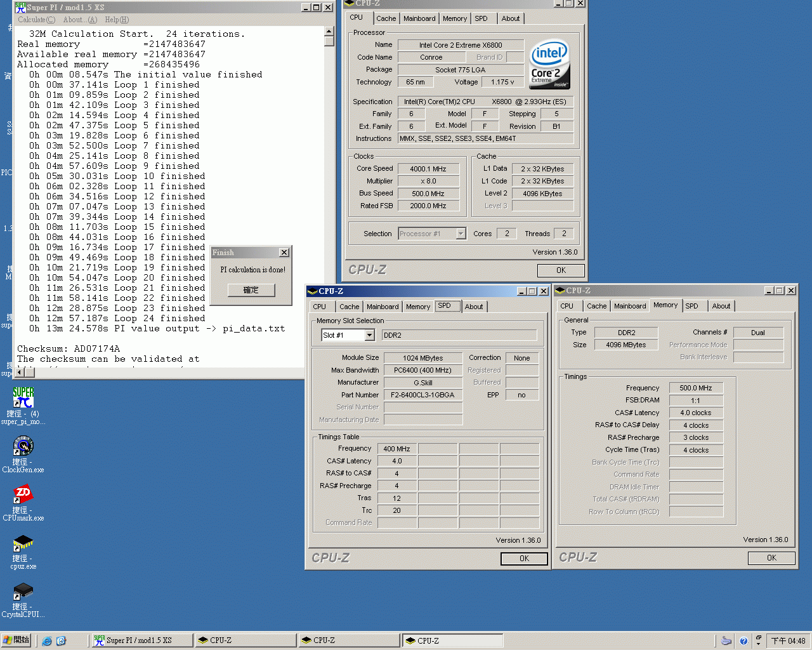Click the Intel Core 2 Extreme logo
Image resolution: width=812 pixels, height=650 pixels.
(550, 65)
